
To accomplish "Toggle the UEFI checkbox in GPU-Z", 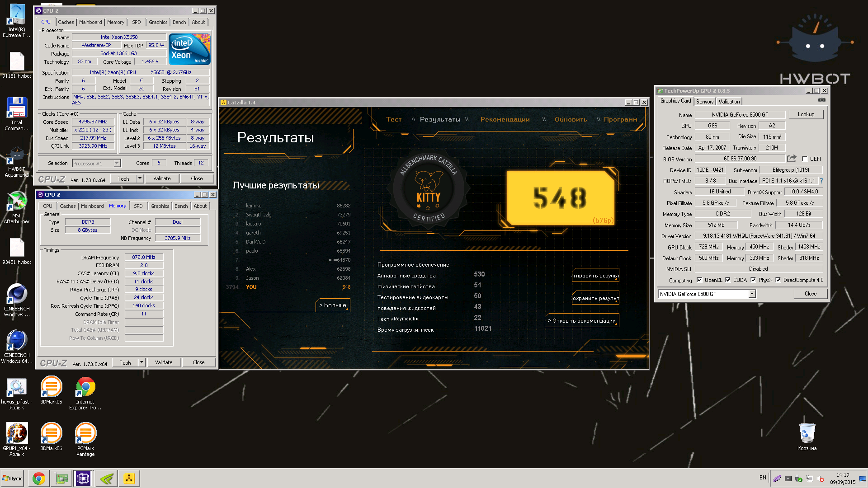I will [804, 159].
